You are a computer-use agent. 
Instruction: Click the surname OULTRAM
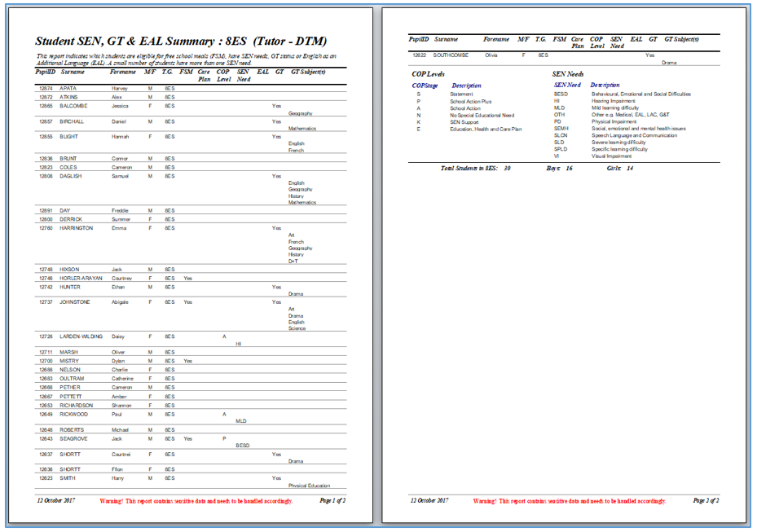pyautogui.click(x=72, y=379)
